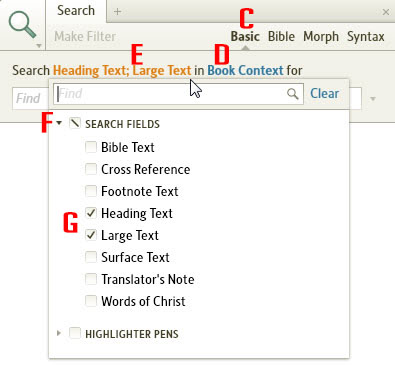The width and height of the screenshot is (395, 365).
Task: Uncheck the Large Text checkbox
Action: coord(91,235)
